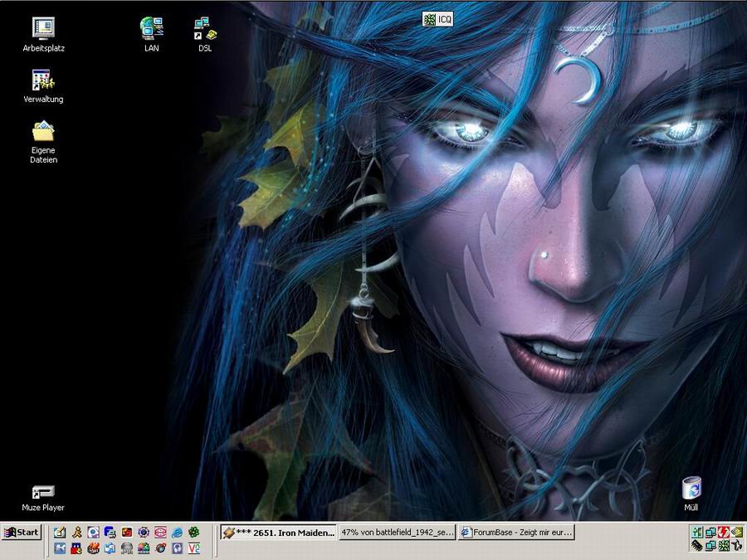
Task: Launch AIM running-man quick launch icon
Action: [77, 532]
